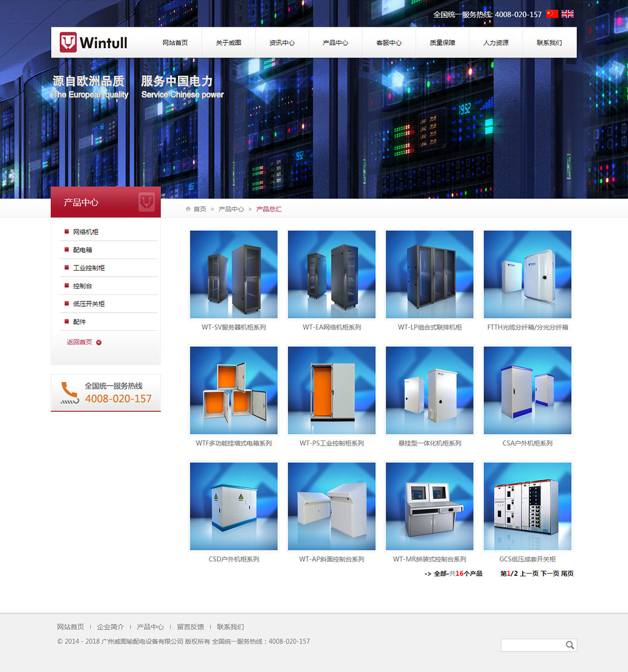
Task: Open WT-SV服务器机柜系列 product thumbnail
Action: 234,274
